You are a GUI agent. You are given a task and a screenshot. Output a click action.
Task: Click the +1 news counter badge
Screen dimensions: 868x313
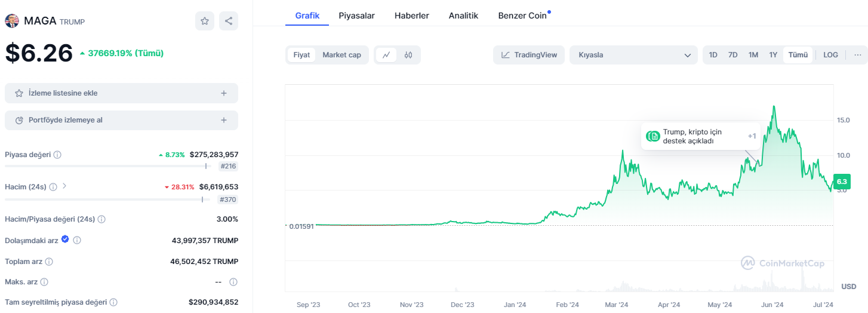tap(752, 136)
